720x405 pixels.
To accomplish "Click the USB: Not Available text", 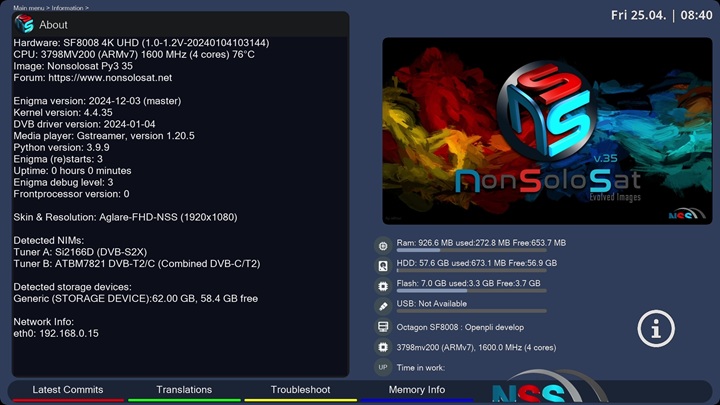I will [432, 304].
